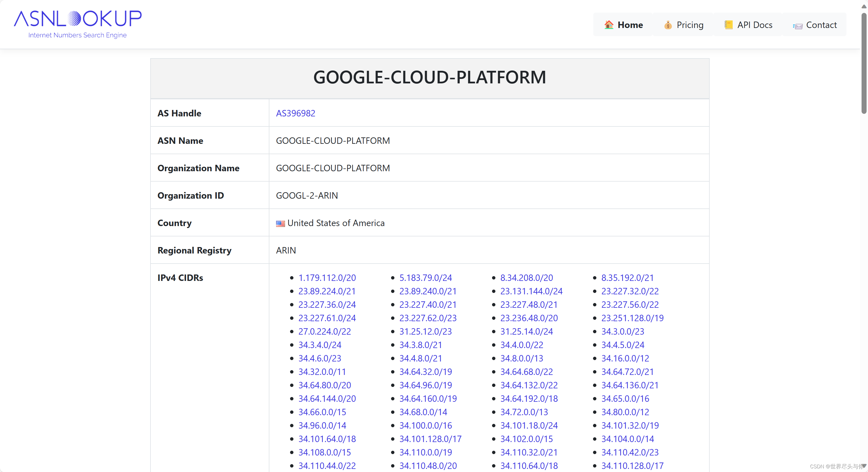Select CIDR 34.101.128.0/17
The width and height of the screenshot is (868, 472).
click(x=430, y=439)
